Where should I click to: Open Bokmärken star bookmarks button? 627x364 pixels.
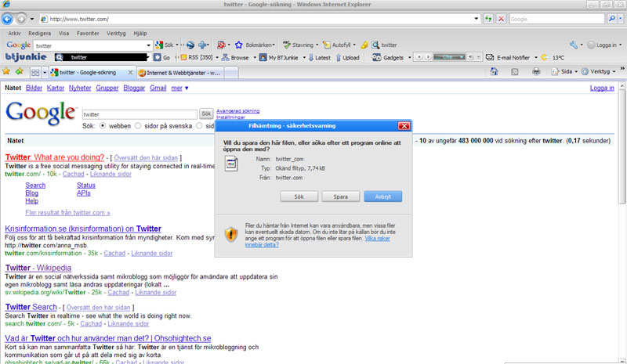coord(256,45)
